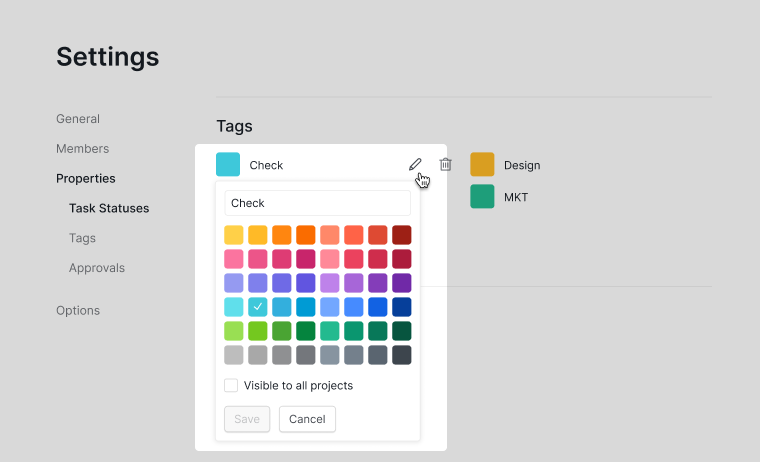Pick the light yellow swatch, first in top row

(234, 235)
